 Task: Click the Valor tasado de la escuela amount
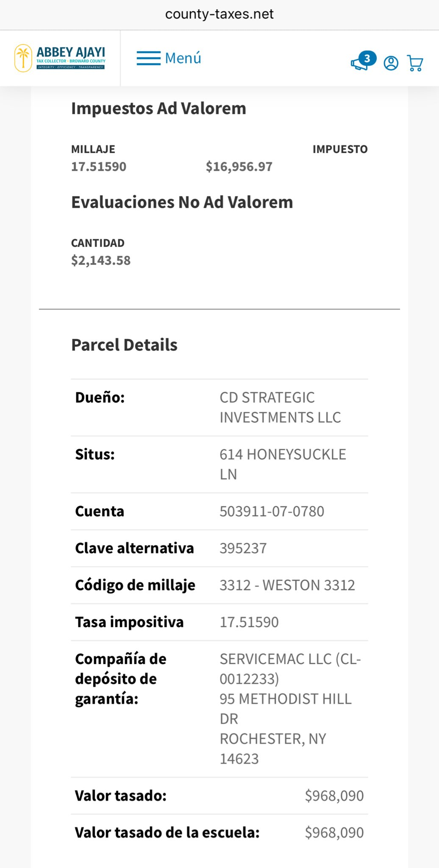[x=334, y=833]
